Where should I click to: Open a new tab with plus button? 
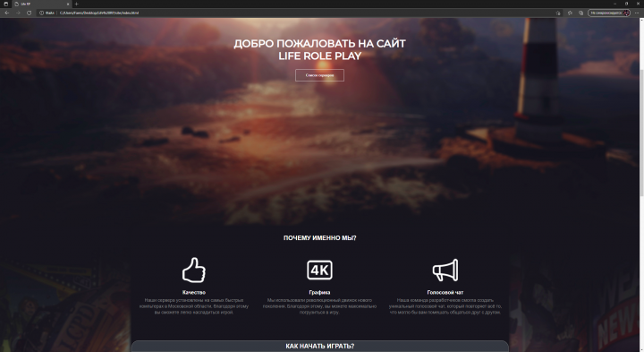pyautogui.click(x=76, y=4)
